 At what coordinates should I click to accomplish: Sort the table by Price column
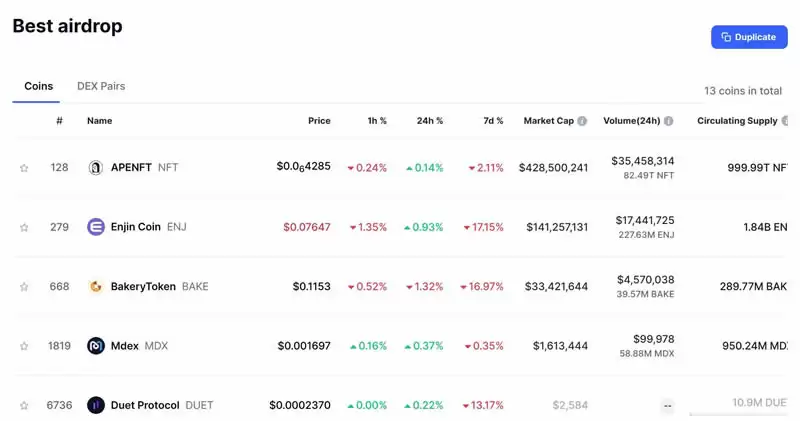[x=319, y=121]
